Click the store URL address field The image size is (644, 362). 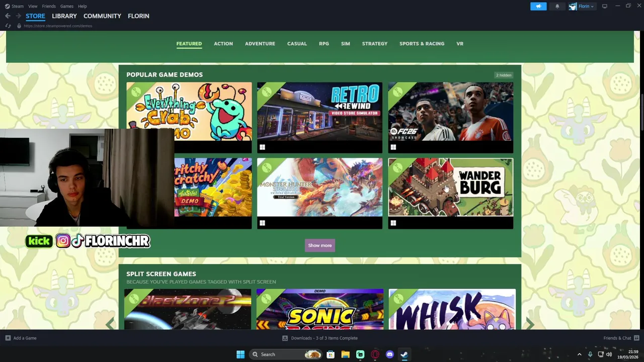point(58,26)
